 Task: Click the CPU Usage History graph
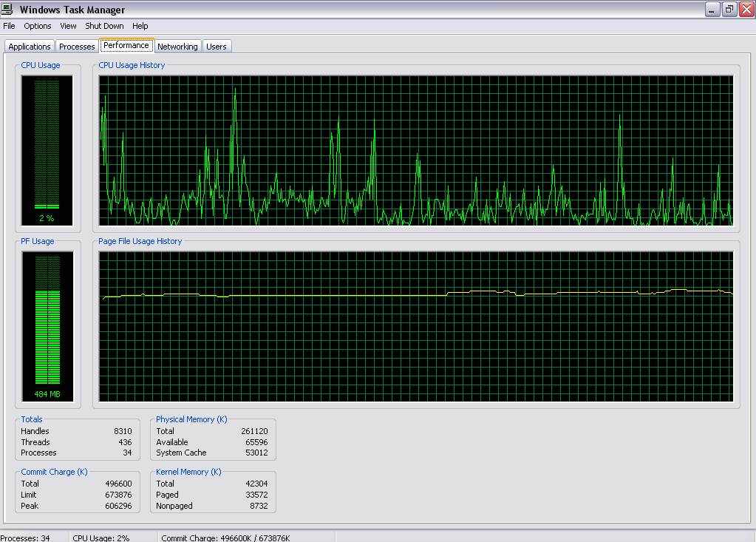click(x=416, y=150)
